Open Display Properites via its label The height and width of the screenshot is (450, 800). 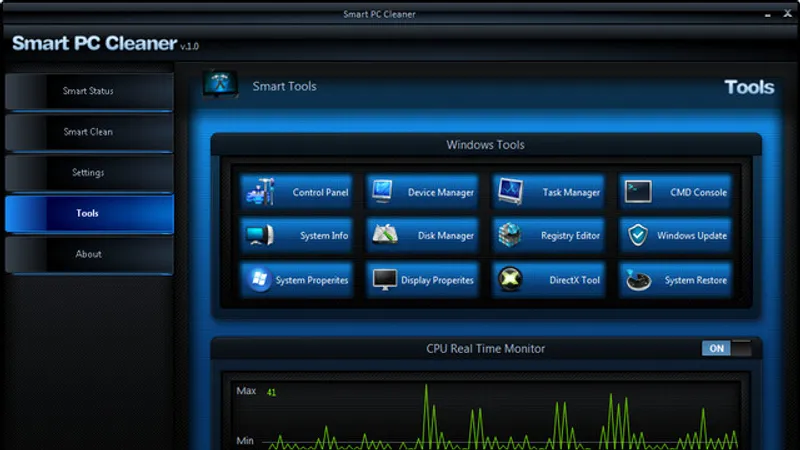(x=437, y=280)
